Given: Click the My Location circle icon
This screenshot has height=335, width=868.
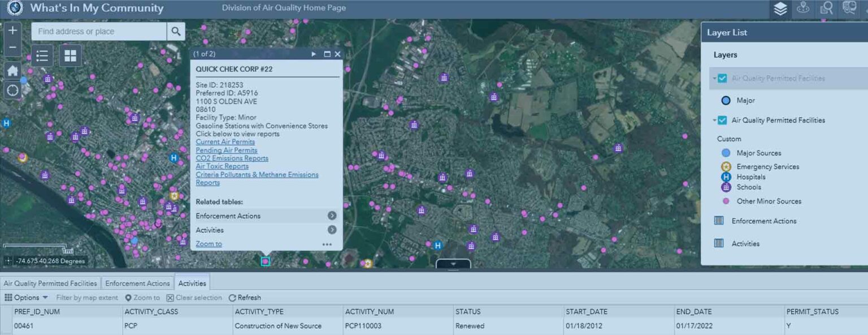Looking at the screenshot, I should tap(12, 89).
